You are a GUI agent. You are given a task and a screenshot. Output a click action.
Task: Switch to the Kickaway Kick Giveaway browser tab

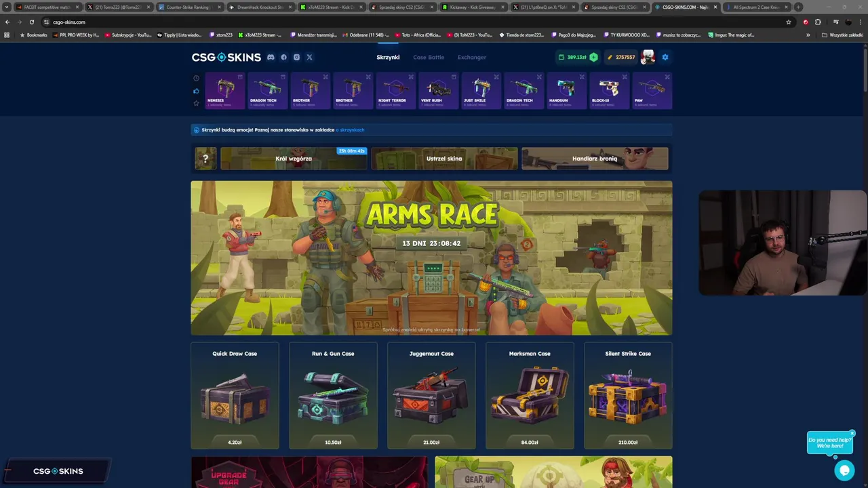[x=473, y=7]
